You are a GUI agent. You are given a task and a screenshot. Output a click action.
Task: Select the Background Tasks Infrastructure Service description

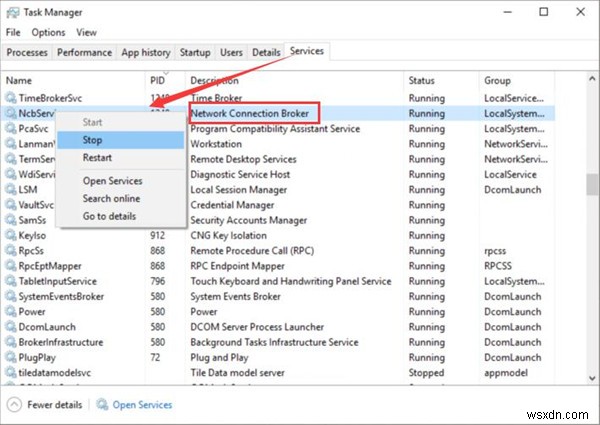(274, 342)
